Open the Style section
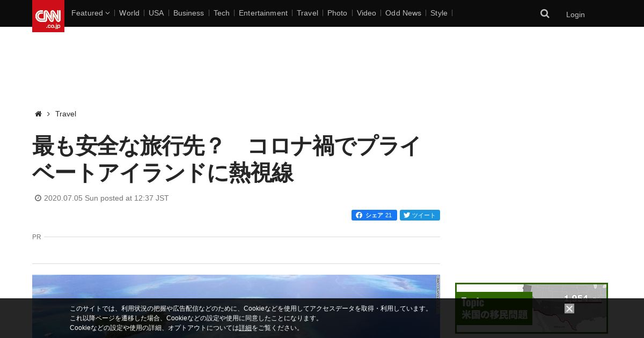This screenshot has height=338, width=644. (x=439, y=13)
